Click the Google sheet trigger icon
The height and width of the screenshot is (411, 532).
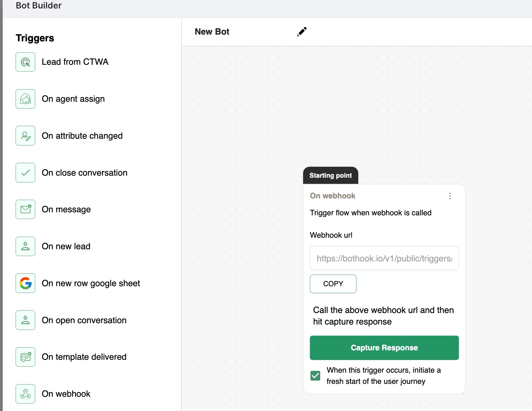click(25, 283)
